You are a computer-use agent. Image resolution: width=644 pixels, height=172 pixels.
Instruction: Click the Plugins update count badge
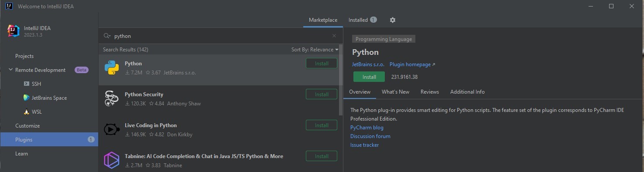tap(91, 140)
